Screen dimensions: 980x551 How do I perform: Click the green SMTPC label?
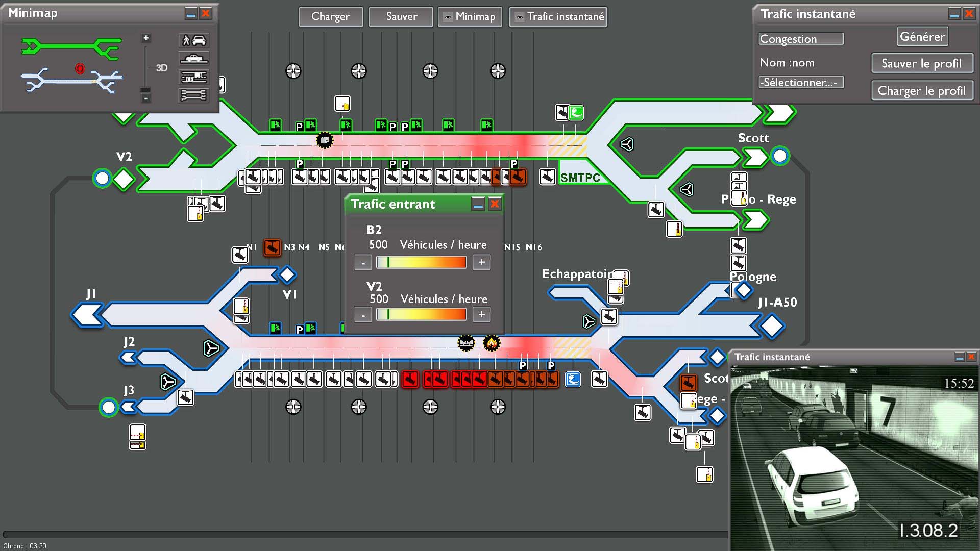580,178
